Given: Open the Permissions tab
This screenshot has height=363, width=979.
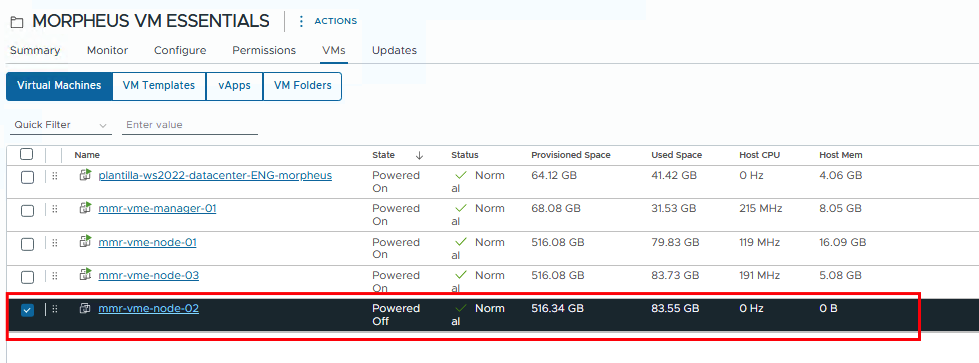Looking at the screenshot, I should pyautogui.click(x=264, y=50).
